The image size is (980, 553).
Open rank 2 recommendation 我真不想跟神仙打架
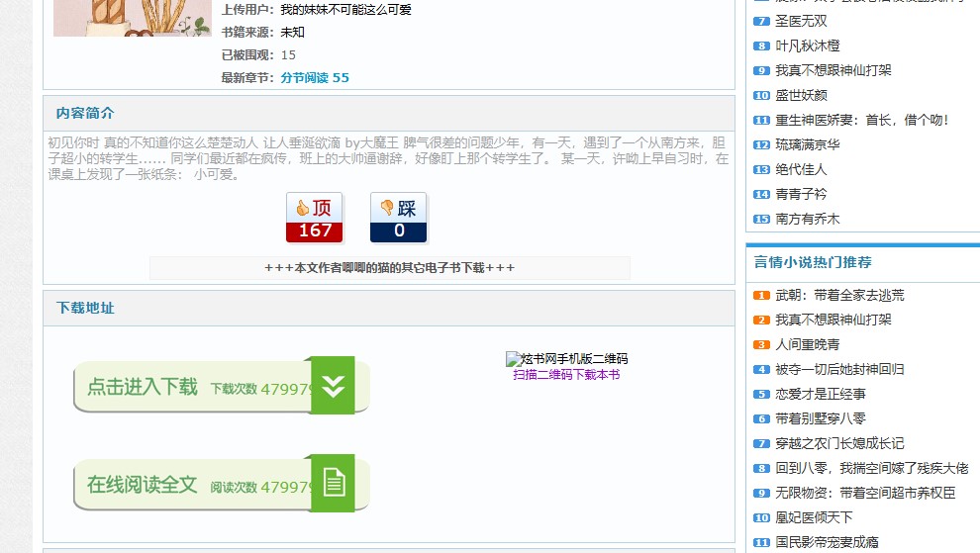(x=833, y=320)
